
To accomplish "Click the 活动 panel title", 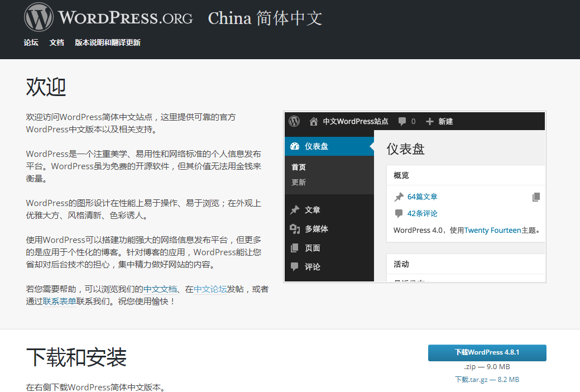I will tap(401, 264).
